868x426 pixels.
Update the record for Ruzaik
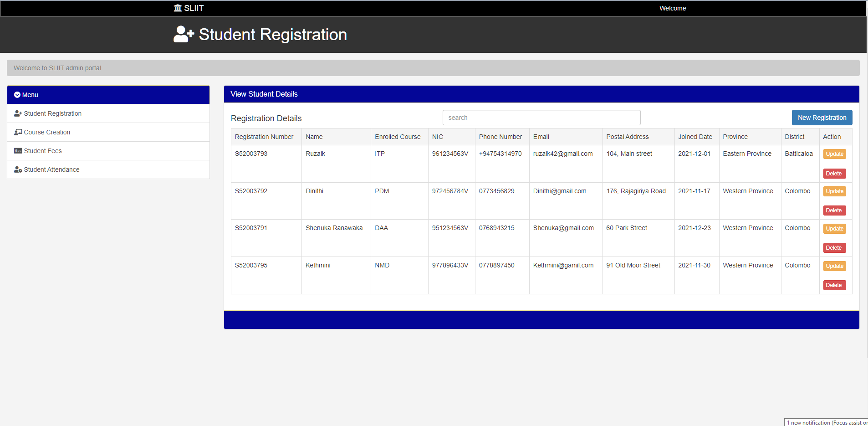click(x=834, y=154)
